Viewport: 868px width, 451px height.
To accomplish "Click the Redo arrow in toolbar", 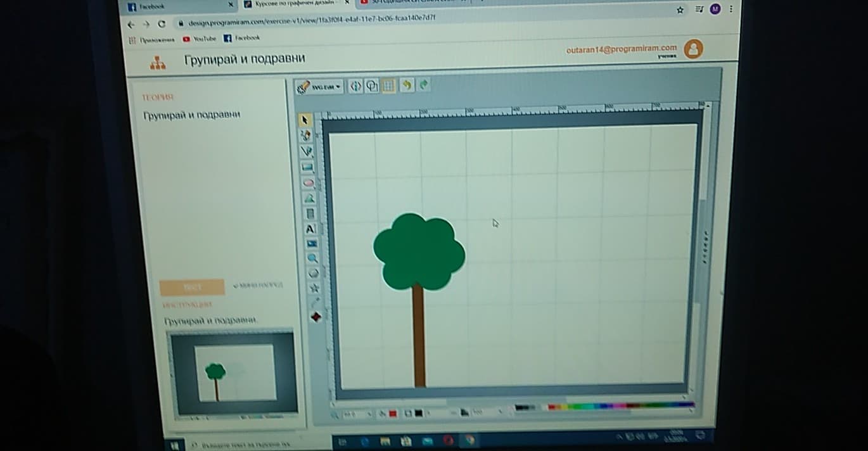I will pos(423,84).
